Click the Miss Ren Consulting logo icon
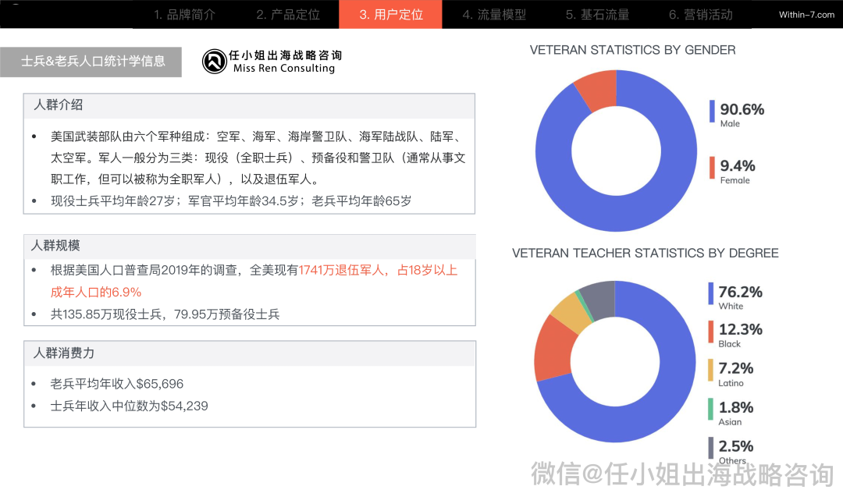The image size is (843, 504). coord(214,62)
